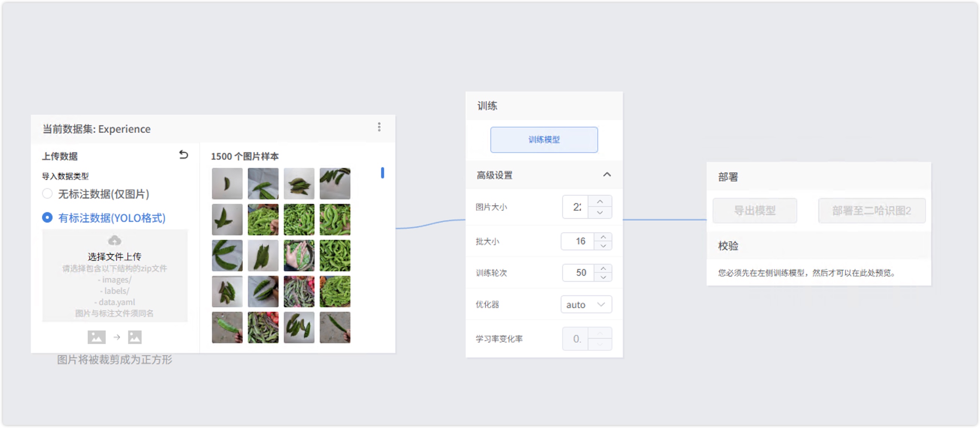This screenshot has height=428, width=980.
Task: Collapse the 高级设置 section chevron
Action: (607, 175)
